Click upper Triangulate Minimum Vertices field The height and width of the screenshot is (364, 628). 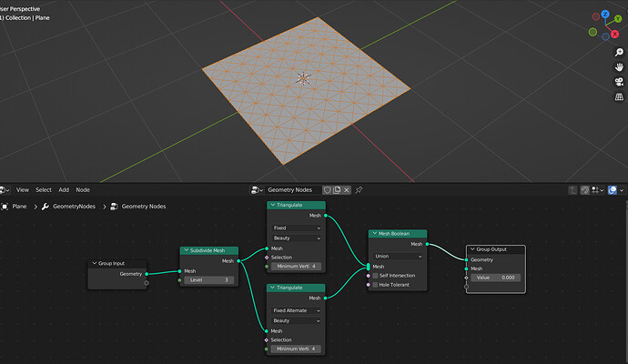(297, 266)
